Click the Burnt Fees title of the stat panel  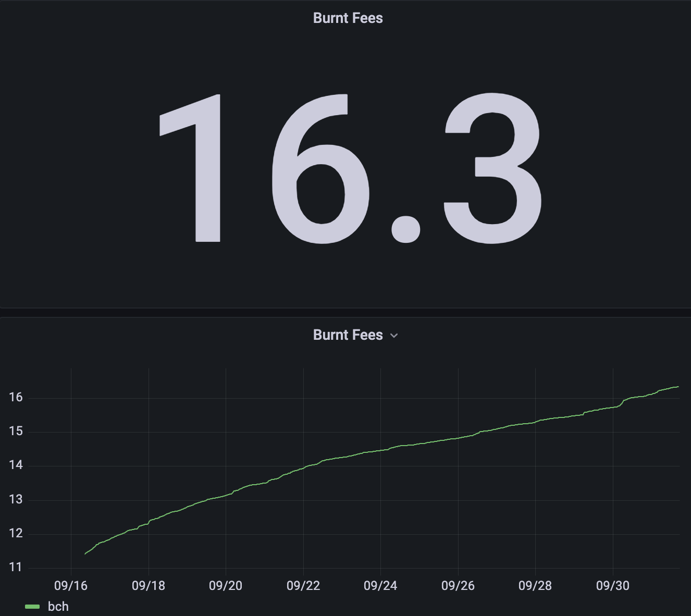[348, 18]
